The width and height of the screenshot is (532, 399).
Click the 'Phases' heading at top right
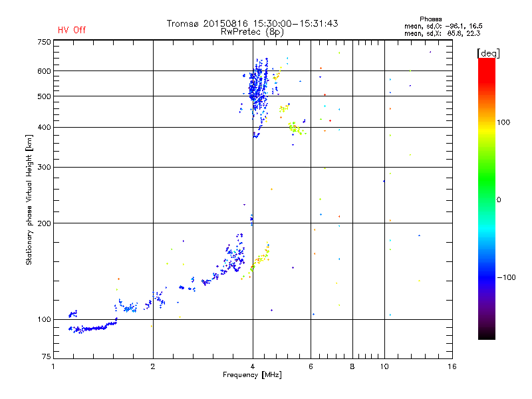(x=430, y=19)
